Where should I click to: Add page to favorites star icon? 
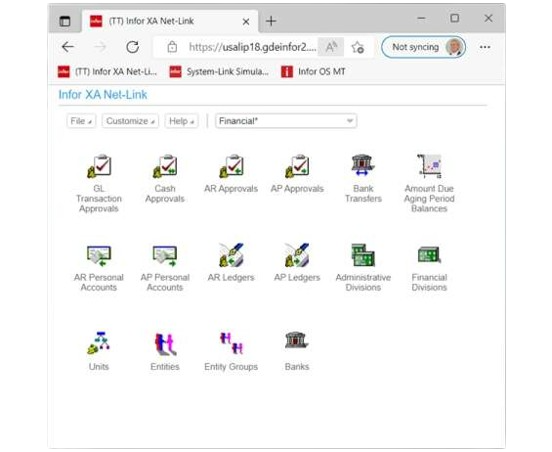point(358,47)
